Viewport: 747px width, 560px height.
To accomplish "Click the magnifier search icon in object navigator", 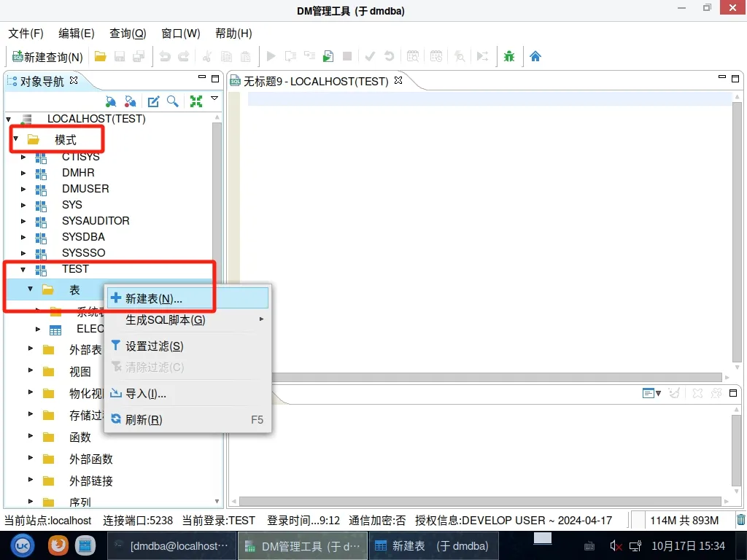I will pos(173,102).
